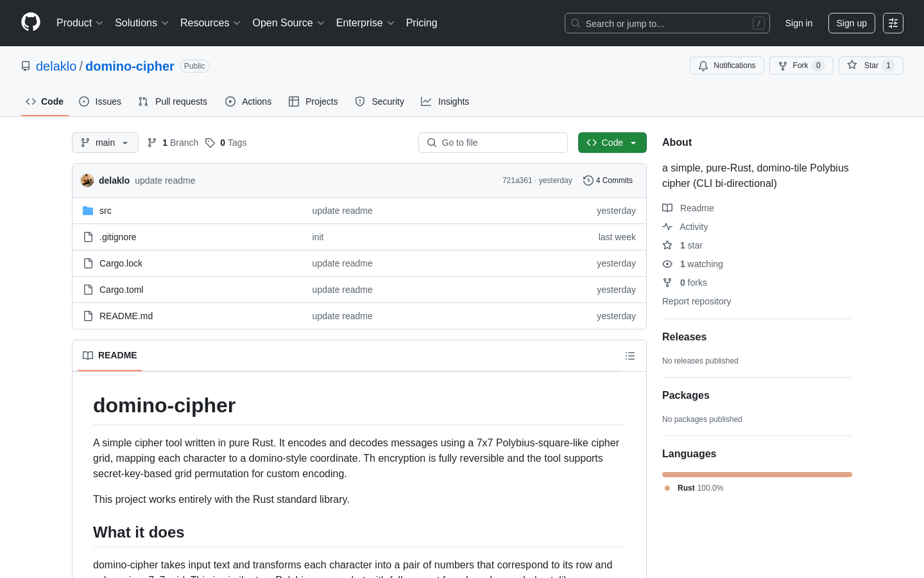
Task: Click the Cargo.lock file icon
Action: point(88,263)
